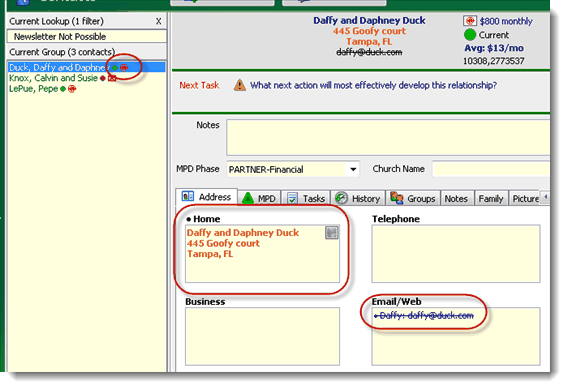Screen dimensions: 567x389
Task: Click the Home address box
Action: click(x=263, y=254)
